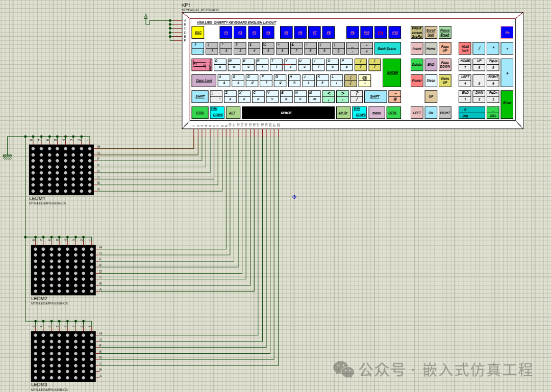The height and width of the screenshot is (392, 551).
Task: Select the LEDM1 LED matrix component
Action: [61, 170]
